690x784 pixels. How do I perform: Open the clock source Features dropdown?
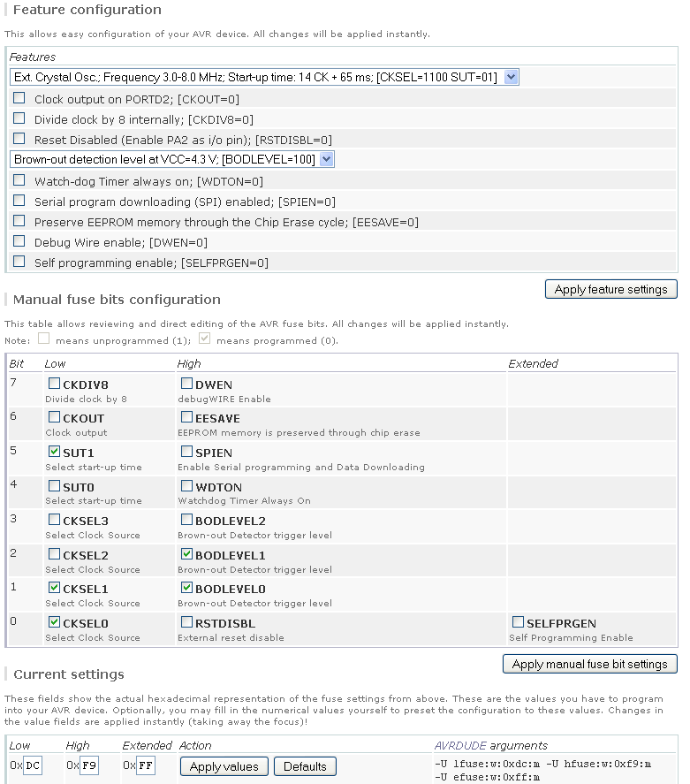(264, 77)
